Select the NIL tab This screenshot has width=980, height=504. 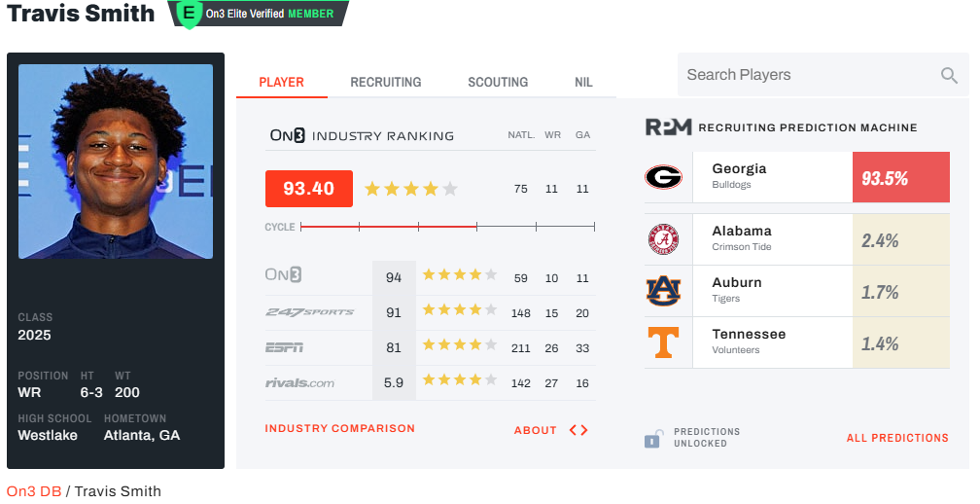[583, 83]
